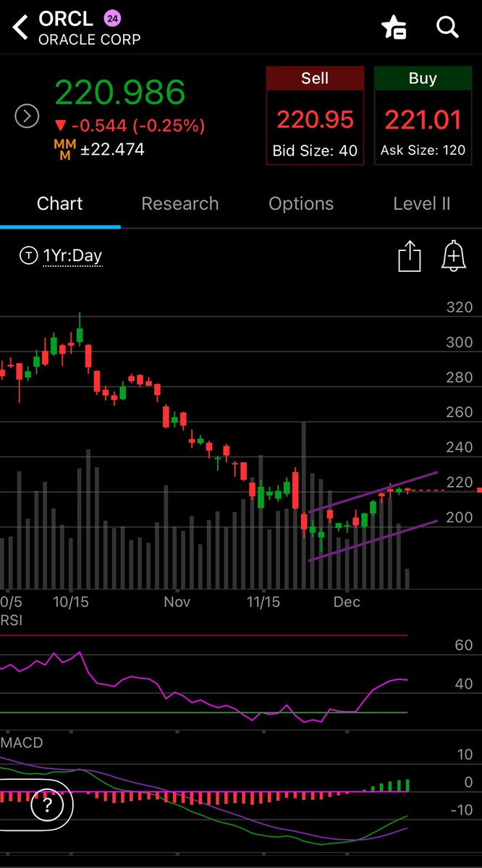Select the lower purple trendline
Viewport: 482px width, 868px height.
coord(373,540)
